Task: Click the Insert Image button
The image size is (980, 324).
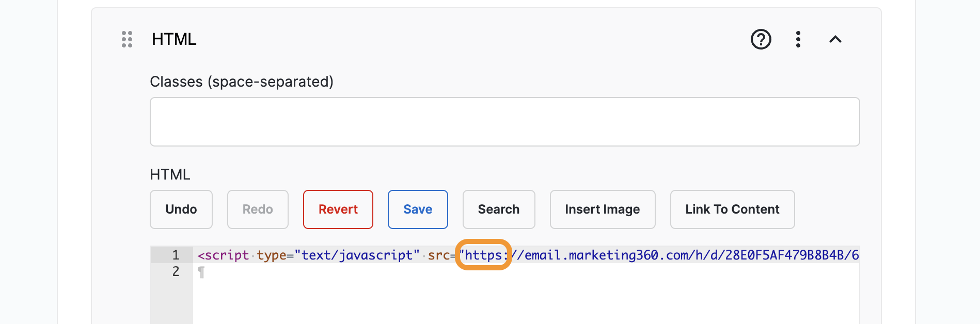Action: [602, 209]
